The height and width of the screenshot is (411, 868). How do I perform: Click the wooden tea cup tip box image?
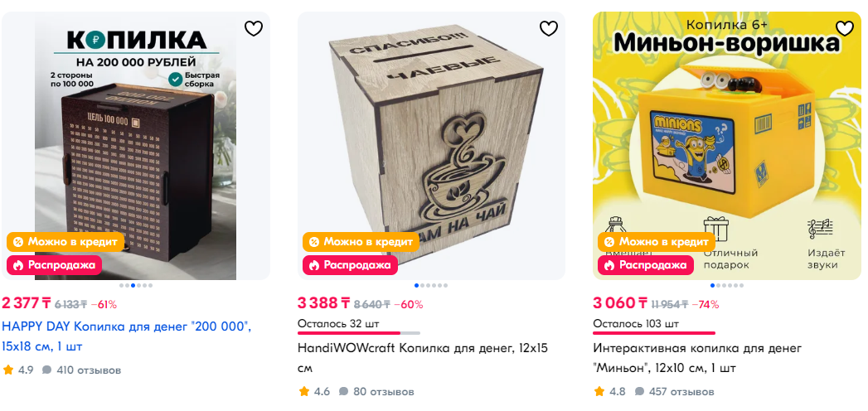click(x=431, y=146)
